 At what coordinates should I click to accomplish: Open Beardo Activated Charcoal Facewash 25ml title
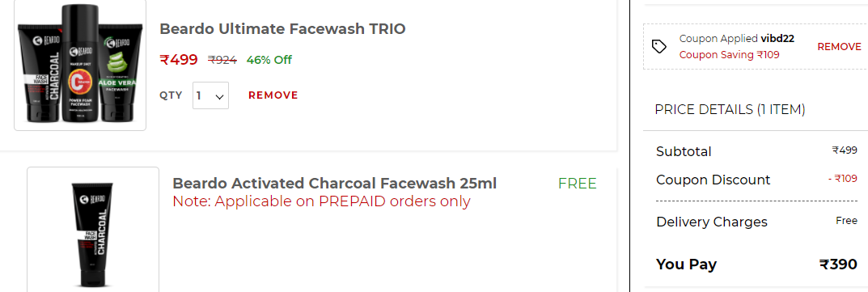pos(334,183)
